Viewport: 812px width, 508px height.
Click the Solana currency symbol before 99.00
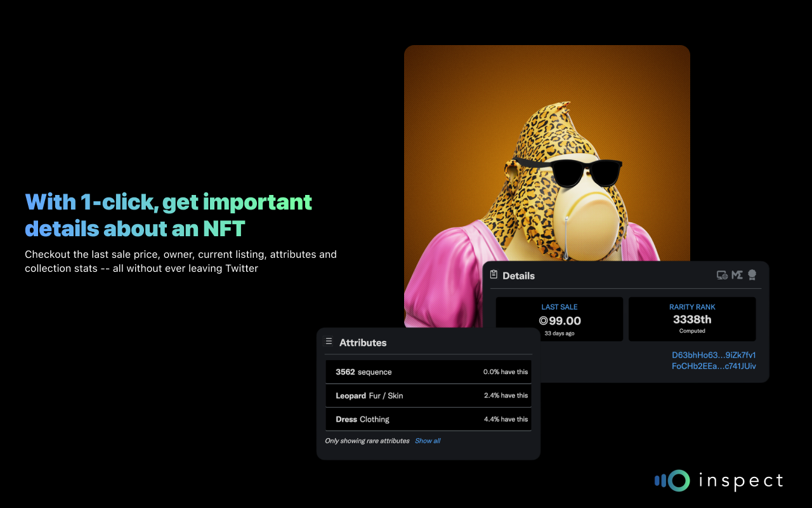pyautogui.click(x=542, y=321)
